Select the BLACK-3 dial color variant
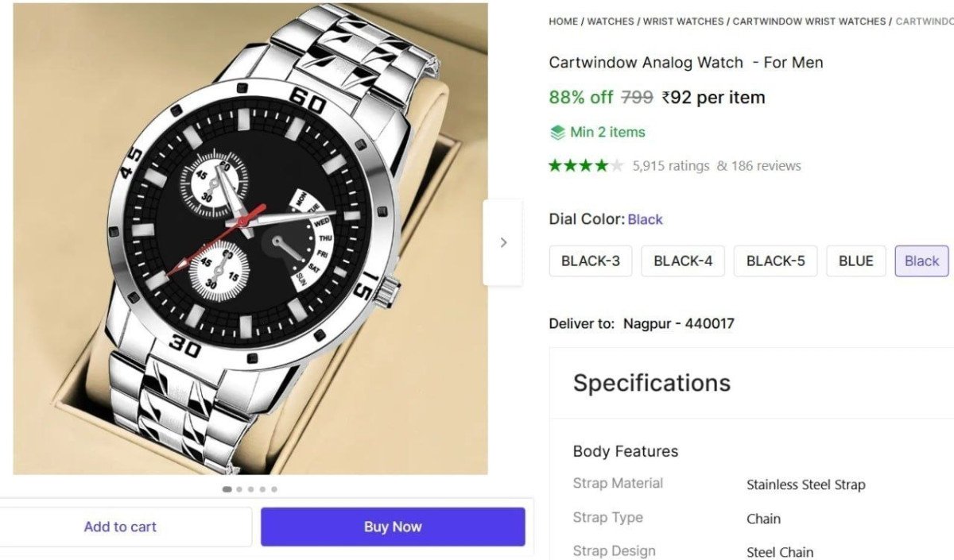 click(x=590, y=261)
